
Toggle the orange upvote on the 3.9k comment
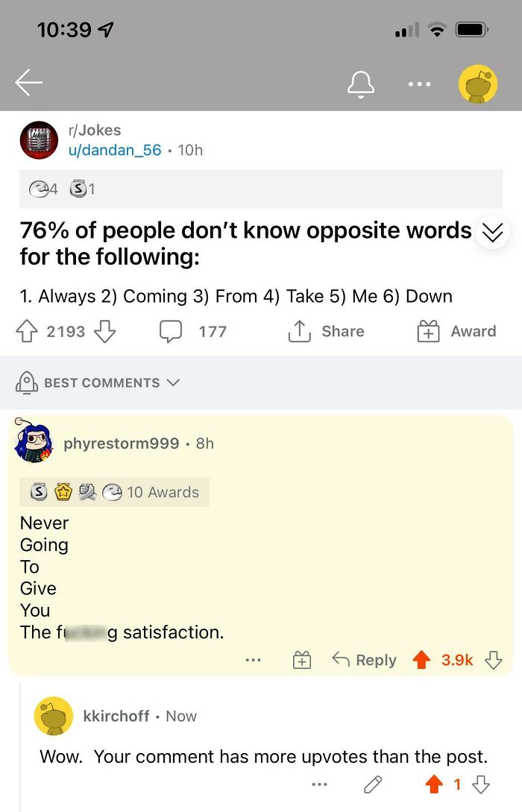click(422, 660)
